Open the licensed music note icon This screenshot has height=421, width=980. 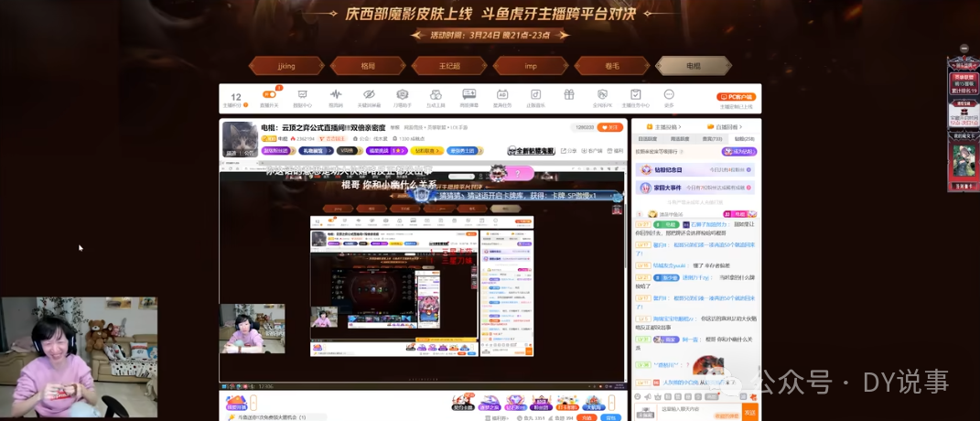click(x=535, y=94)
